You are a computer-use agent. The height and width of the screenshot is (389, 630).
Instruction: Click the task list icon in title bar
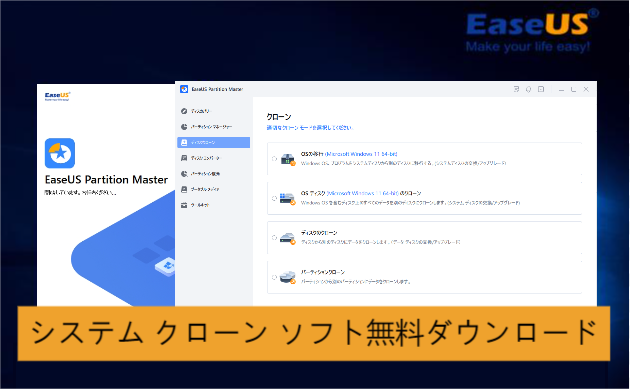(516, 89)
